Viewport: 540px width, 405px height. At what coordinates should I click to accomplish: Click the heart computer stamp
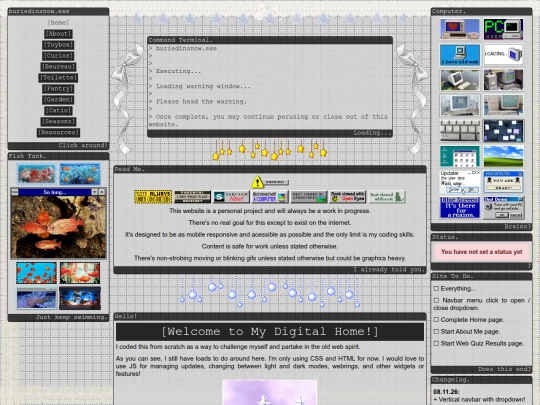(x=459, y=29)
